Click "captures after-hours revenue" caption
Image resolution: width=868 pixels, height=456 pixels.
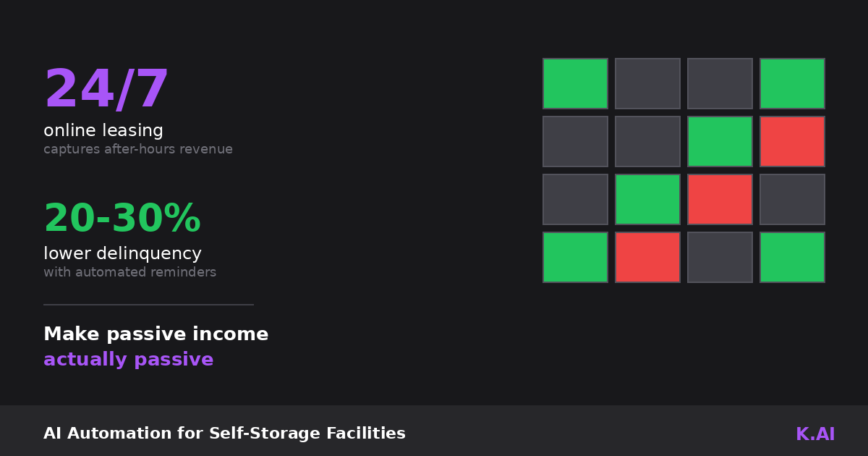click(x=138, y=150)
